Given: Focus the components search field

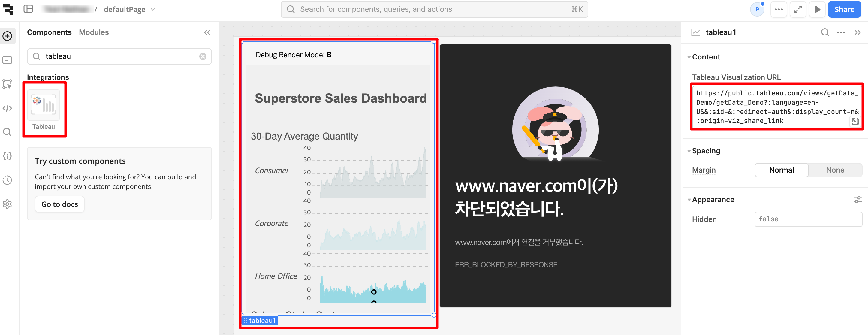Looking at the screenshot, I should point(119,56).
